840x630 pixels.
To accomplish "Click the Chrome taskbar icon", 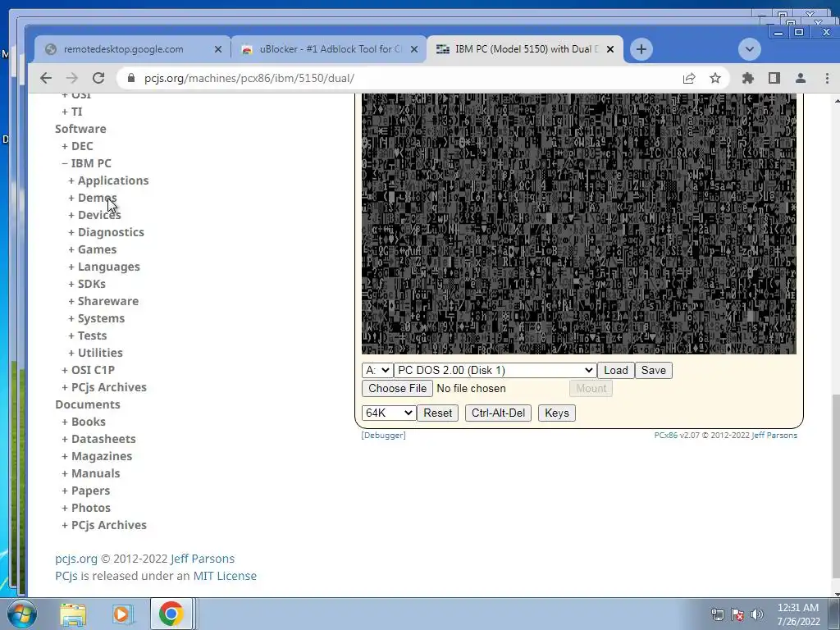I will pyautogui.click(x=171, y=614).
